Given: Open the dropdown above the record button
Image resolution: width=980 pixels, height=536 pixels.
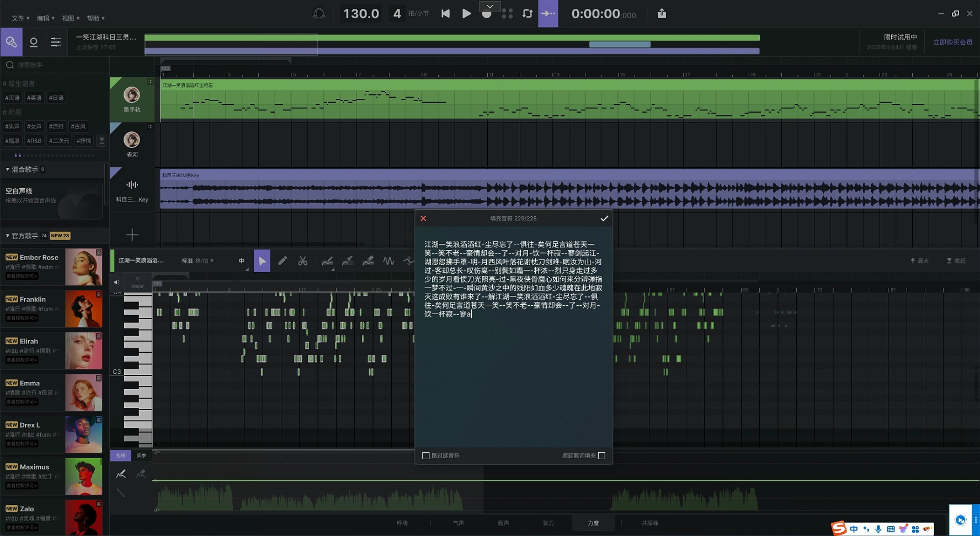Looking at the screenshot, I should click(x=489, y=6).
